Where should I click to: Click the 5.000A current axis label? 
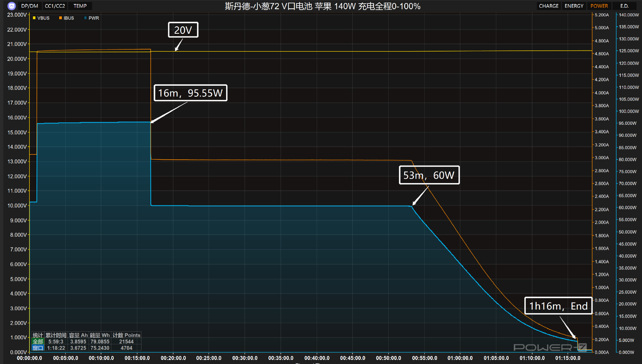[602, 28]
